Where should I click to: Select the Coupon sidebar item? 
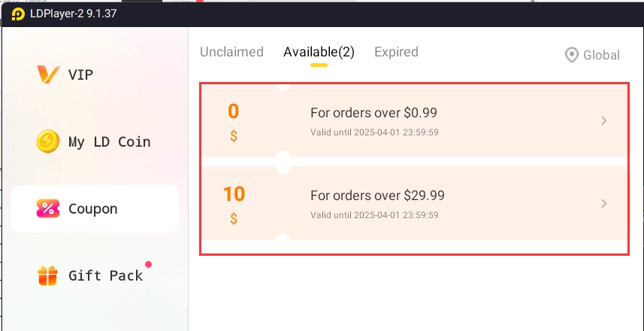pyautogui.click(x=92, y=208)
